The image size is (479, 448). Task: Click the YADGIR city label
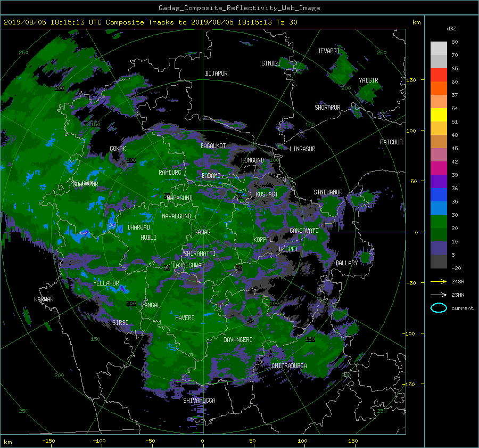coord(368,80)
